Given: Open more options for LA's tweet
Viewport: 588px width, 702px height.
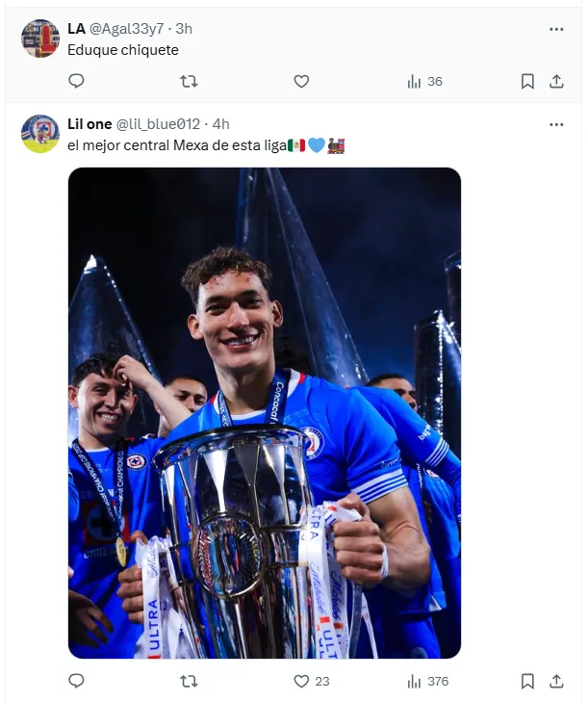Looking at the screenshot, I should (x=556, y=29).
